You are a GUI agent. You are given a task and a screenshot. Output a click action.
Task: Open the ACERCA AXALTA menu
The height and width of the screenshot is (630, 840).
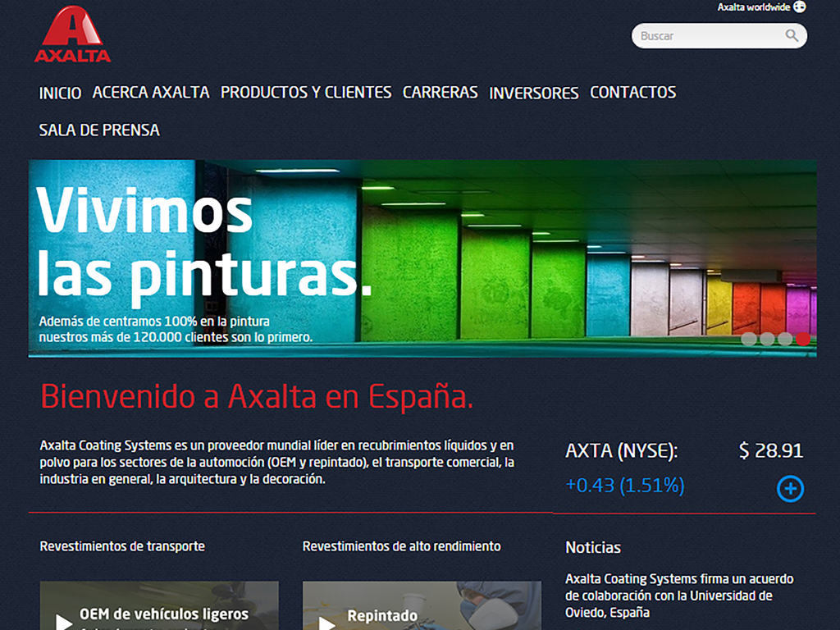click(x=151, y=92)
